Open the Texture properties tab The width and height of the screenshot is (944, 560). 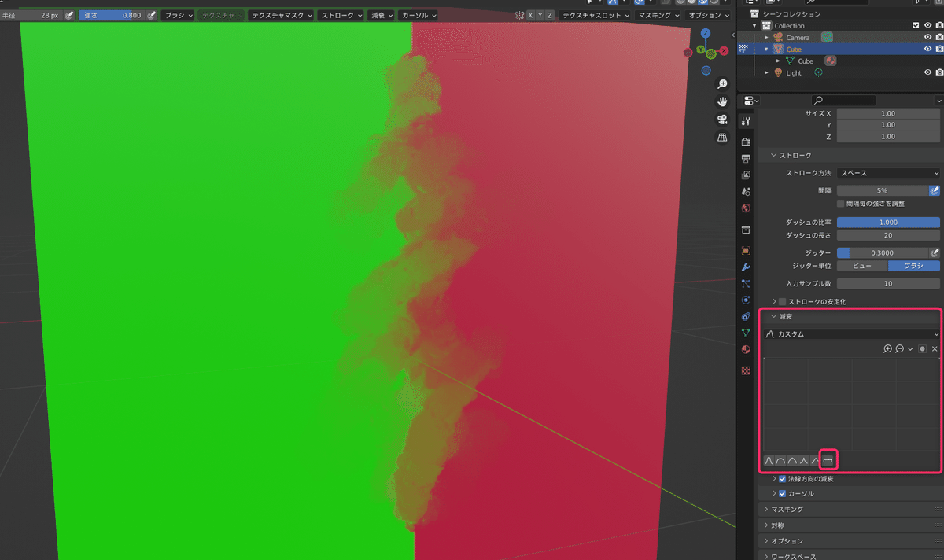click(x=746, y=370)
